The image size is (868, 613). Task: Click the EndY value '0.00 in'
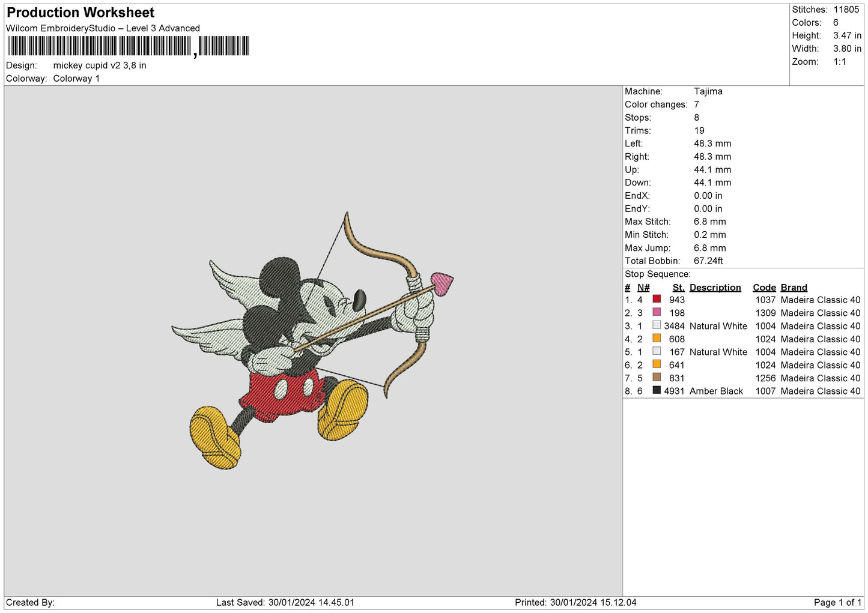pyautogui.click(x=708, y=209)
